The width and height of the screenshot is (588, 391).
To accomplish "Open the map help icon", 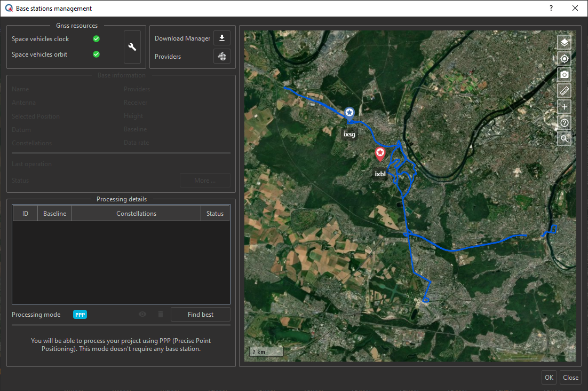I will coord(564,123).
